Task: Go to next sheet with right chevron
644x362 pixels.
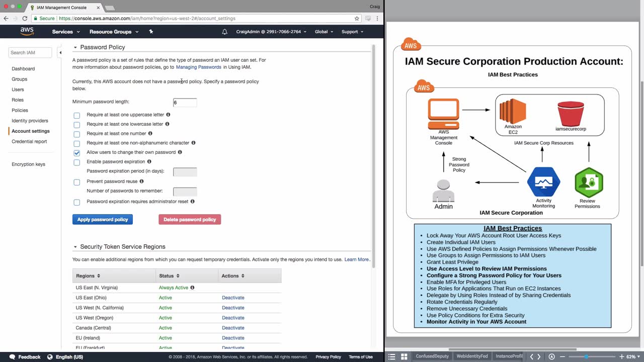Action: (539, 357)
